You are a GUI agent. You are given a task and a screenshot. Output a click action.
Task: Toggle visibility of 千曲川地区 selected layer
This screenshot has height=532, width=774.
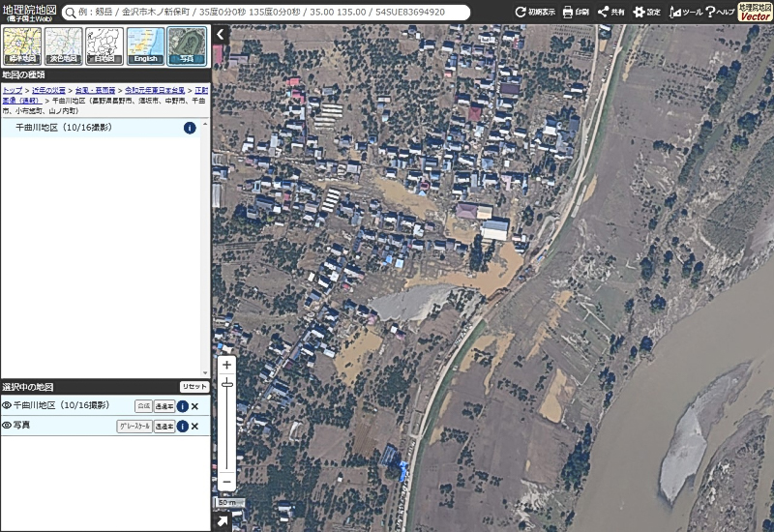click(x=7, y=405)
